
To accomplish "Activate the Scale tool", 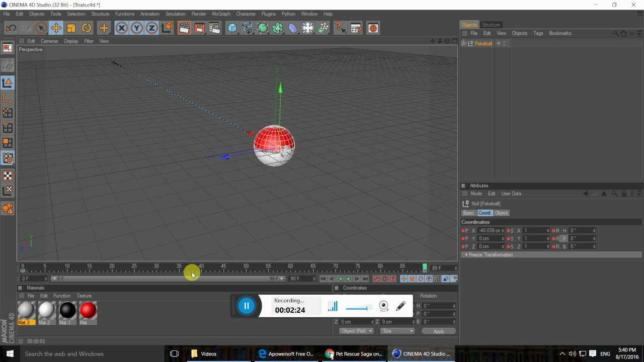I will [71, 28].
